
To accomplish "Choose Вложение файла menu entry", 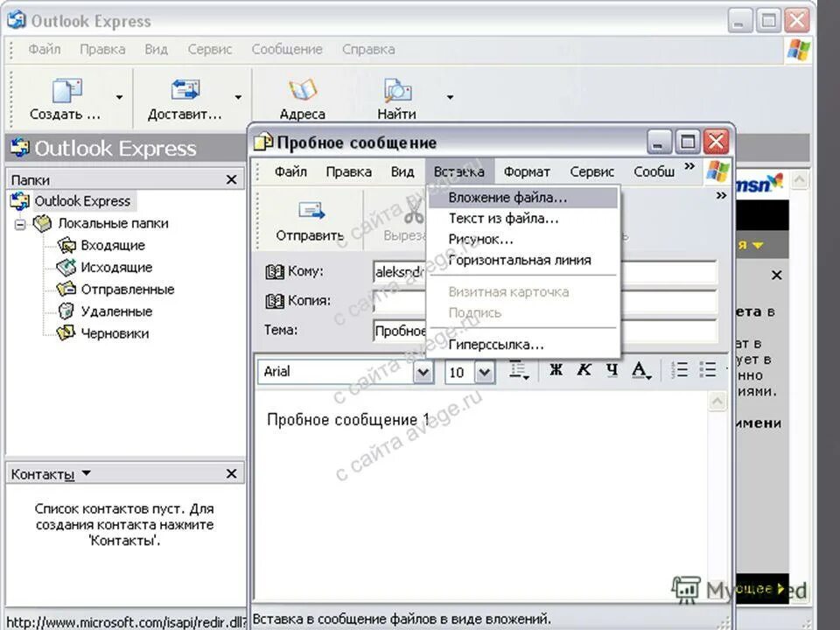I will [523, 198].
